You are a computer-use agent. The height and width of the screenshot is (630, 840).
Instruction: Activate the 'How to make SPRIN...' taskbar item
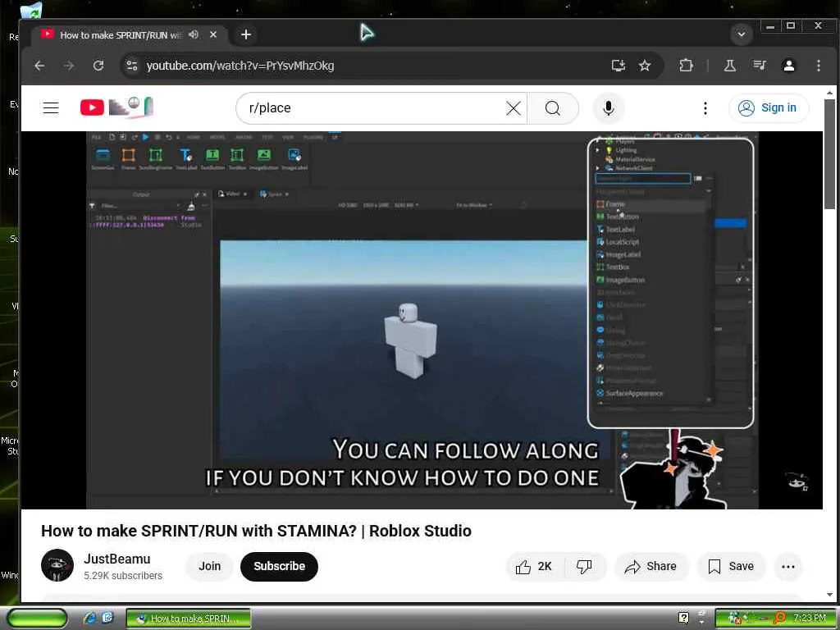(x=189, y=619)
